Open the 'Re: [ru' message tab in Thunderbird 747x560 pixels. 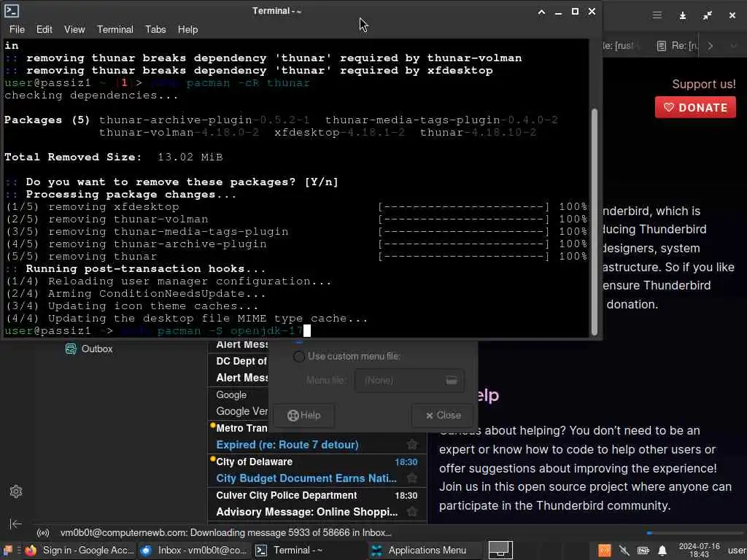click(677, 46)
